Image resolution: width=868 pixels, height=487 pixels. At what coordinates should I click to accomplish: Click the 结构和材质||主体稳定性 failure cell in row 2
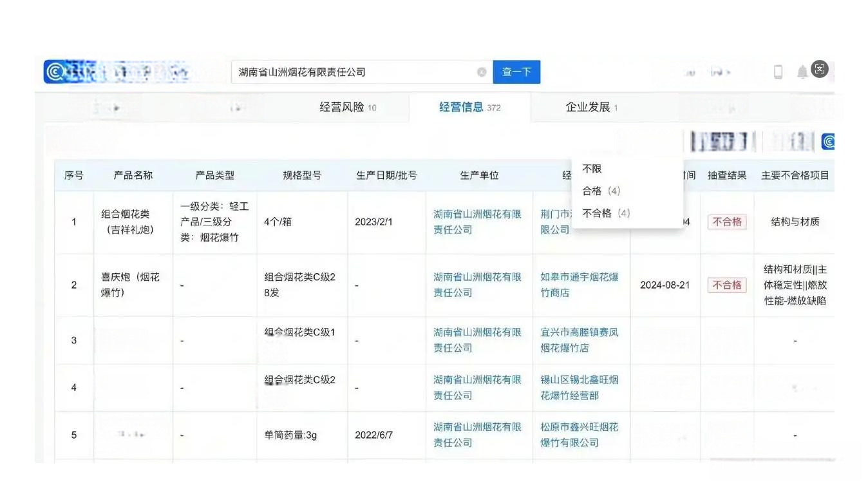tap(795, 285)
